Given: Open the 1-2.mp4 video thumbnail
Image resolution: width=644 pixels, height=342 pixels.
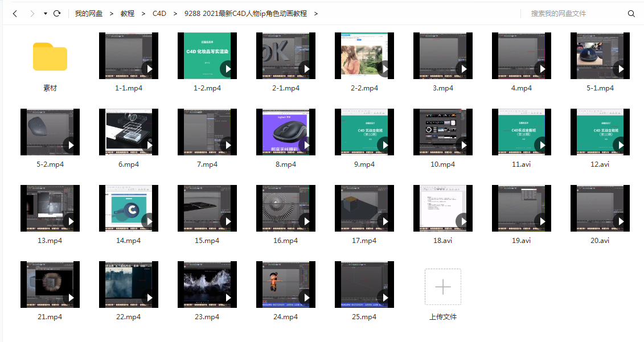Looking at the screenshot, I should click(x=207, y=55).
